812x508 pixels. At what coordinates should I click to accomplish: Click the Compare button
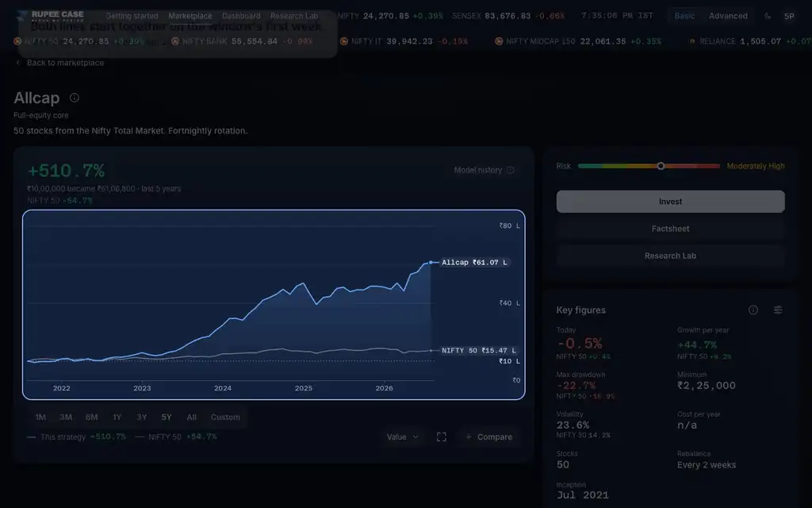(x=488, y=437)
